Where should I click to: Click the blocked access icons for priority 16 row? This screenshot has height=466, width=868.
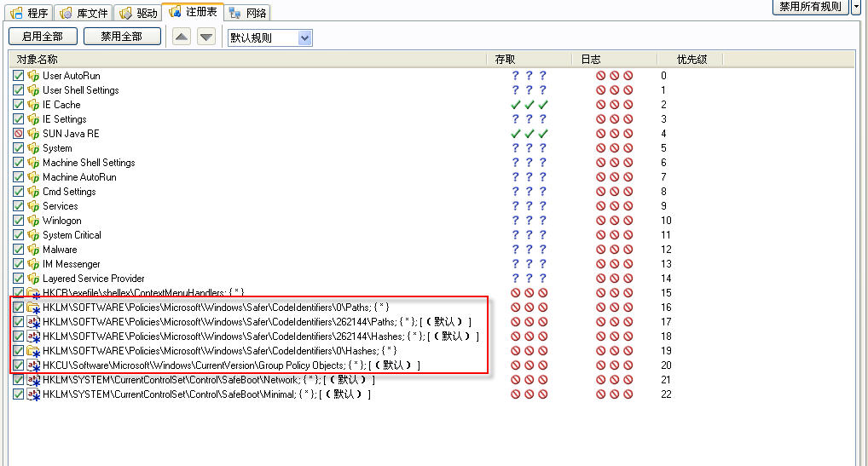[529, 308]
